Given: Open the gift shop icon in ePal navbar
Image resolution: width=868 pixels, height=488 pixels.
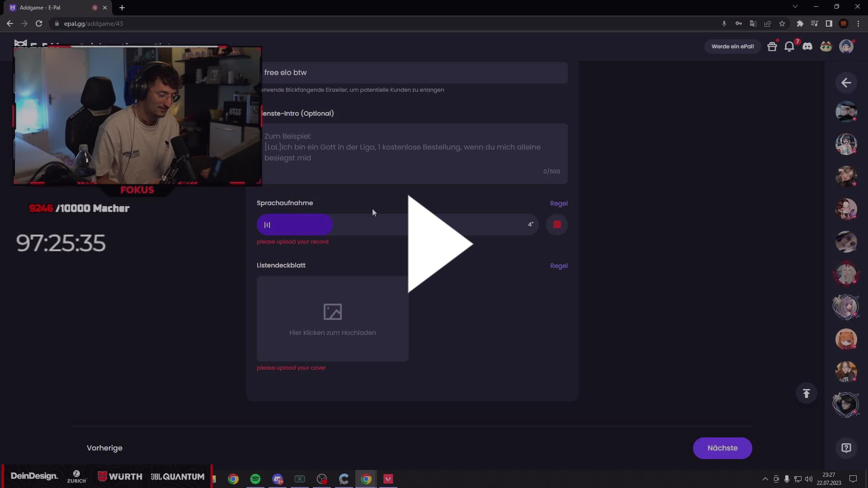Looking at the screenshot, I should click(772, 46).
